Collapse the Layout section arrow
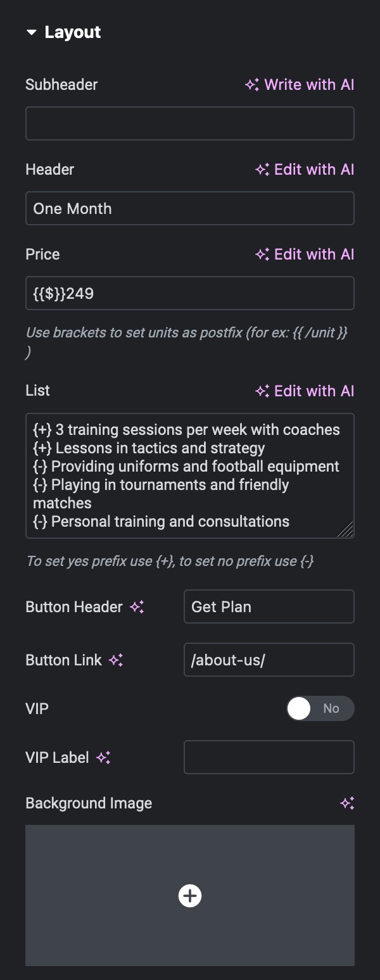 pyautogui.click(x=31, y=33)
